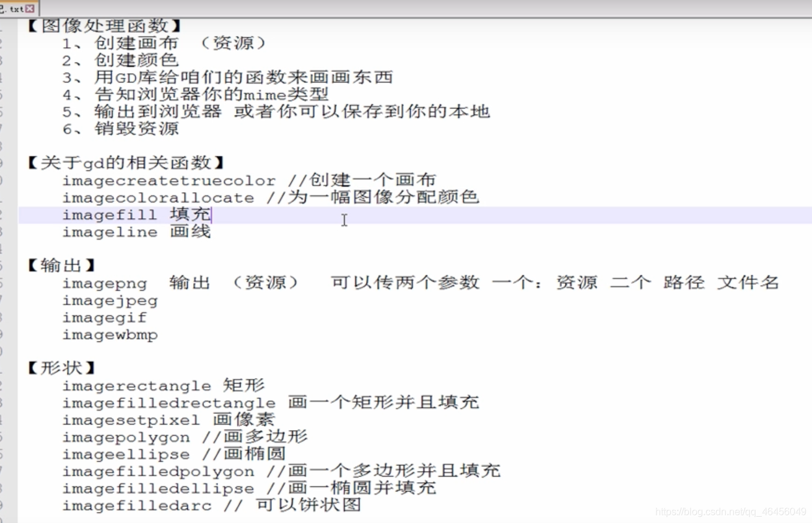The height and width of the screenshot is (523, 812).
Task: Click the comment // 可以饼状图
Action: click(292, 506)
